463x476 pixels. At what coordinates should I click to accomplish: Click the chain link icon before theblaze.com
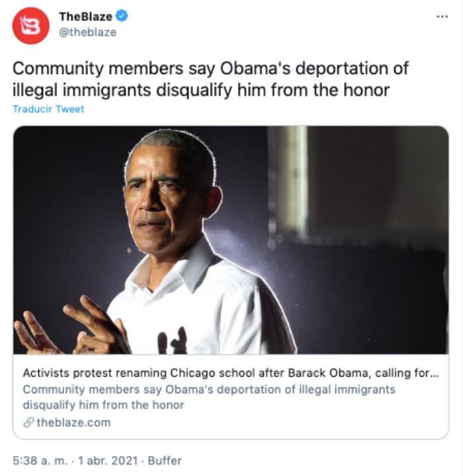(28, 422)
